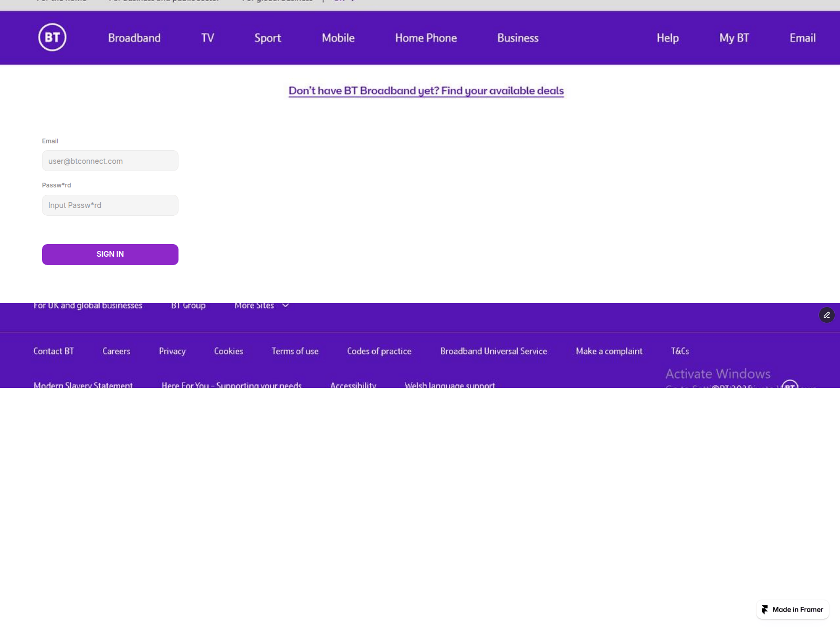Image resolution: width=840 pixels, height=630 pixels.
Task: Open the T&Cs footer link
Action: pyautogui.click(x=680, y=351)
